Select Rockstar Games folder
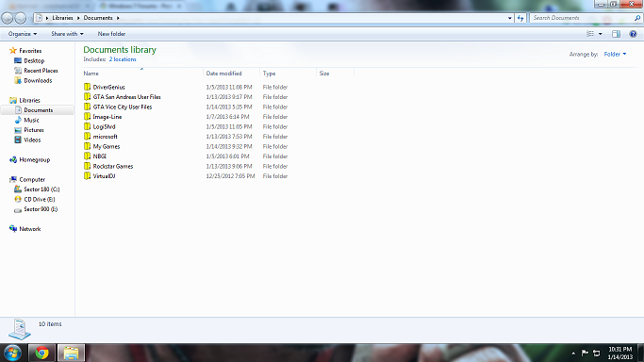The width and height of the screenshot is (644, 362). (112, 166)
